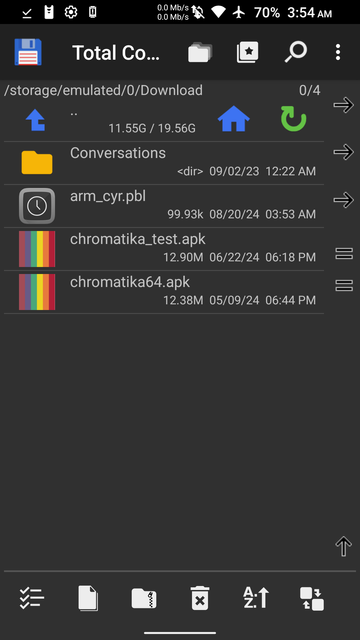Viewport: 360px width, 640px height.
Task: Tap the switch panels icon
Action: pos(312,599)
